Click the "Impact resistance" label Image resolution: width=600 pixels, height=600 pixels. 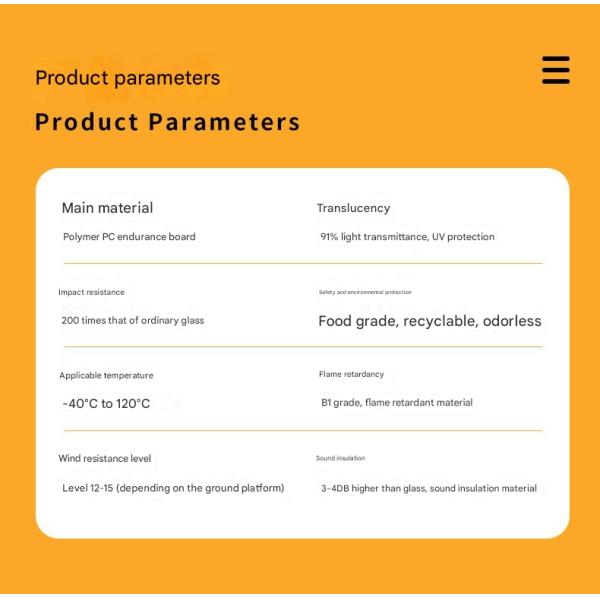click(91, 292)
